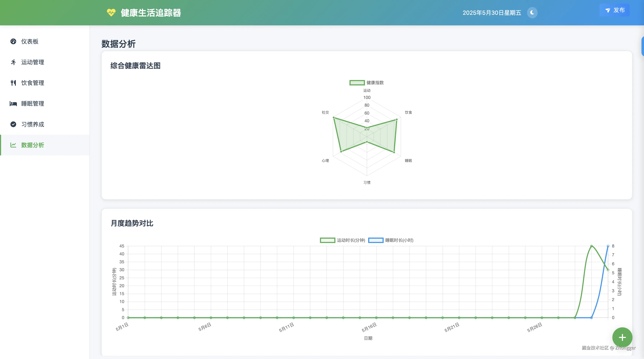Viewport: 644px width, 359px height.
Task: Click the green plus floating button
Action: (x=622, y=337)
